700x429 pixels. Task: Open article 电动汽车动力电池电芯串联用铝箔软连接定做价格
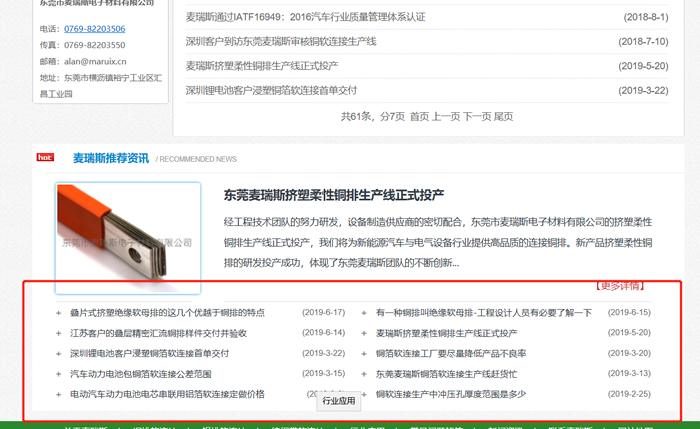167,394
